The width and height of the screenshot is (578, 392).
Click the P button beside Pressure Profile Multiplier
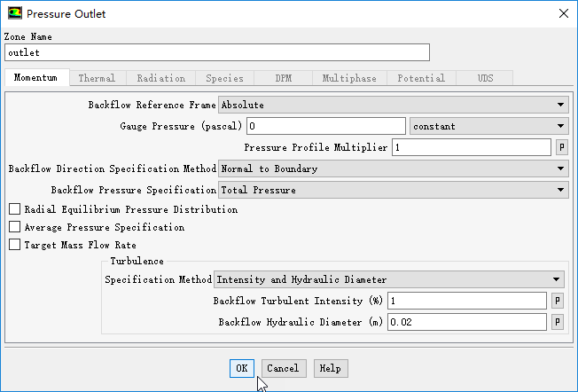(560, 147)
